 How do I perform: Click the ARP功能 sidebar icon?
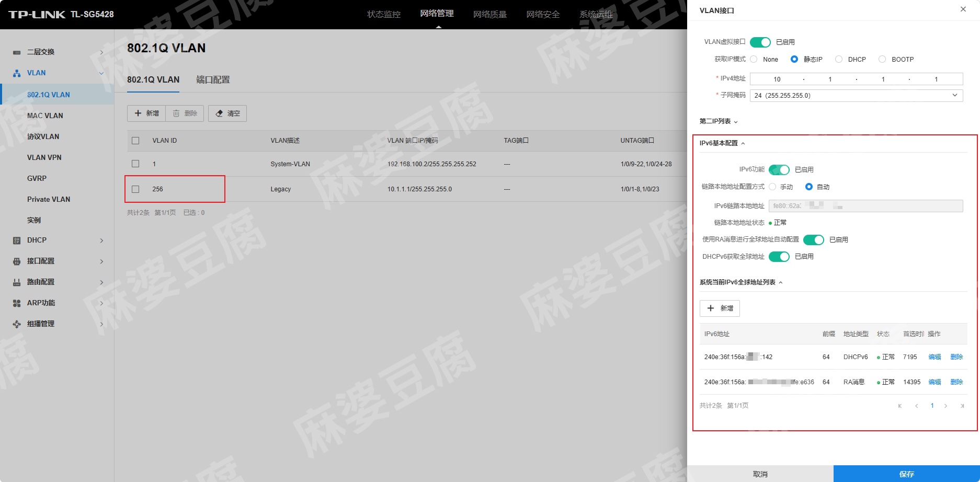(x=17, y=303)
